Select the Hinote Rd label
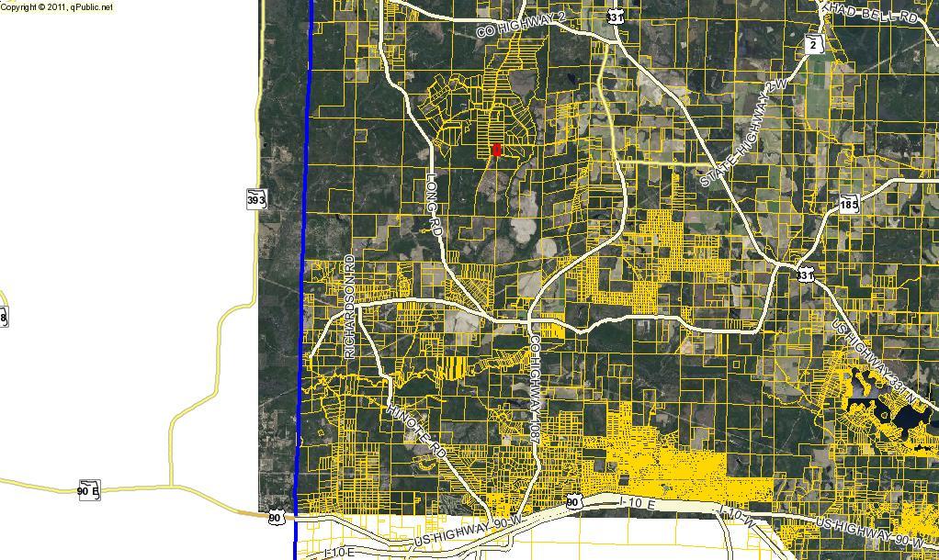This screenshot has height=560, width=939. (x=416, y=431)
